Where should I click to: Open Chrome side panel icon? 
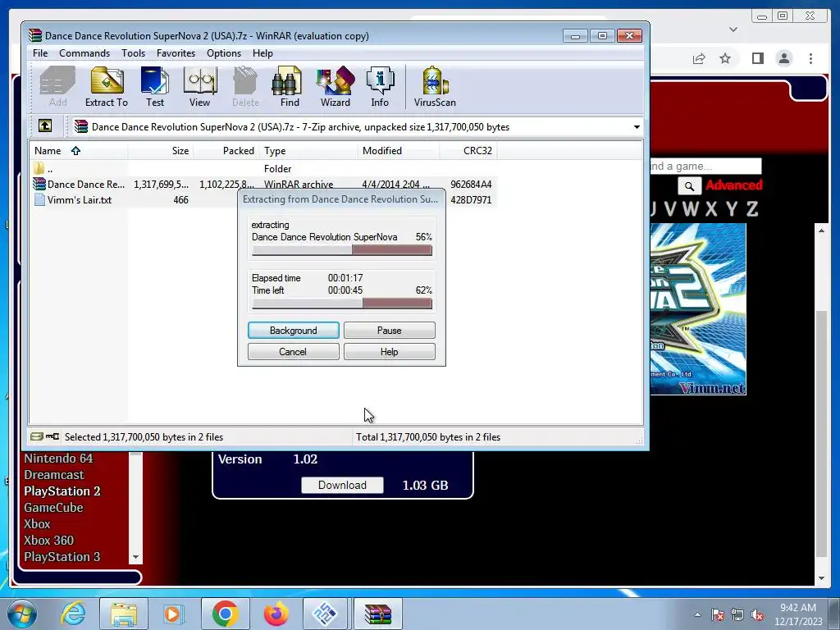(x=757, y=58)
